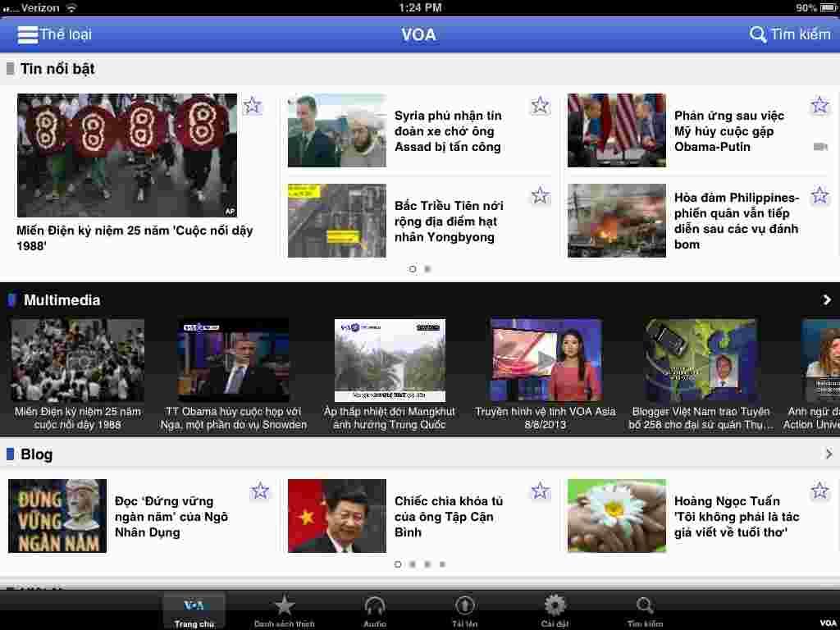This screenshot has width=840, height=630.
Task: Open Trang chủ tab in bottom bar
Action: click(194, 611)
